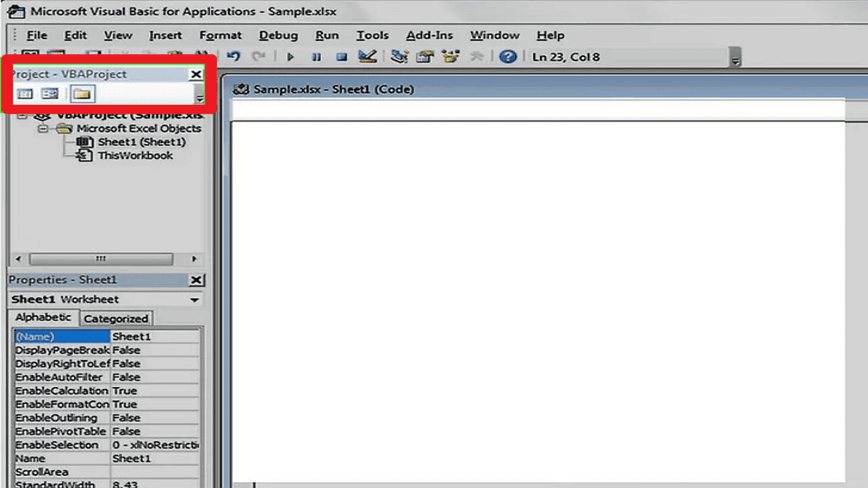868x488 pixels.
Task: Select the Microsoft Excel Objects folder
Action: [139, 128]
